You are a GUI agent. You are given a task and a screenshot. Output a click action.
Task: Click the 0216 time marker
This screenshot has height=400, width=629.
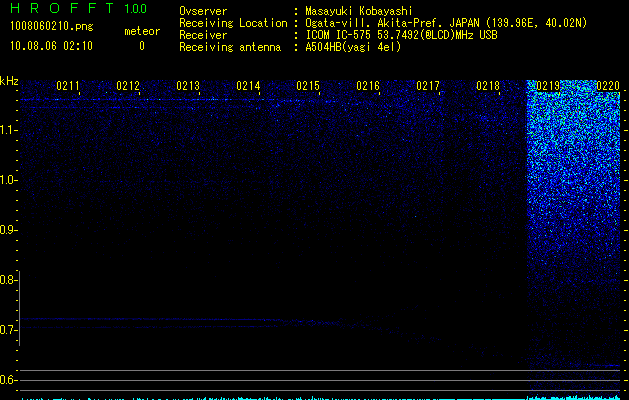click(x=368, y=86)
